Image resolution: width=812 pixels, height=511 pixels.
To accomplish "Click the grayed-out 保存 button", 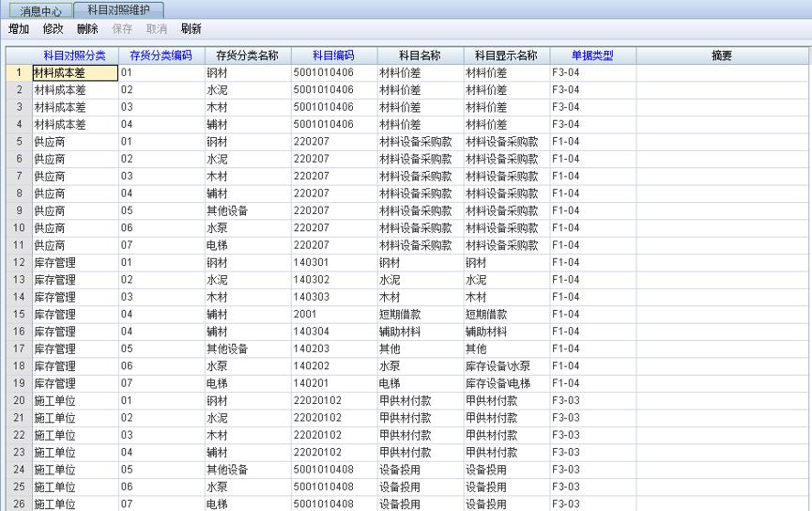I will 122,29.
